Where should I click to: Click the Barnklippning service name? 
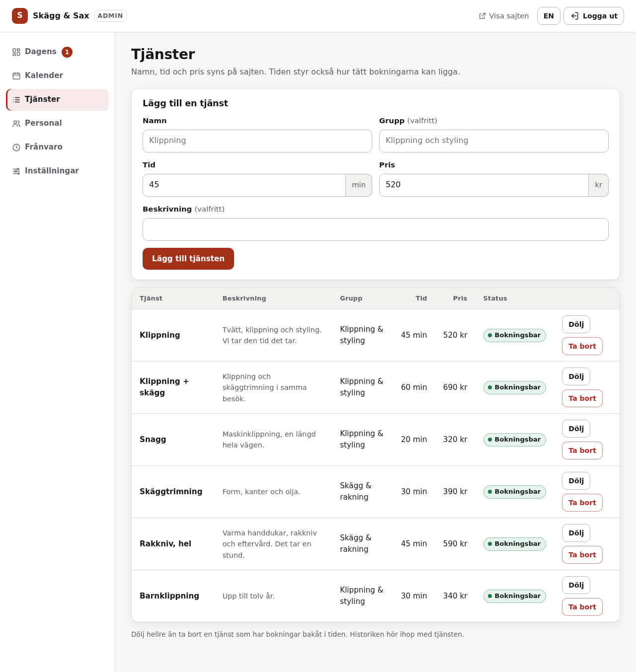pyautogui.click(x=169, y=596)
